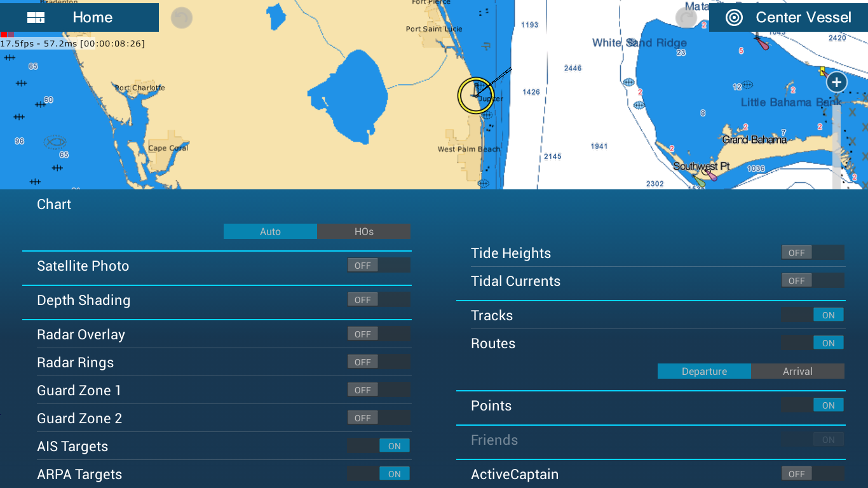Turn on Depth Shading
This screenshot has width=868, height=488.
click(x=378, y=300)
